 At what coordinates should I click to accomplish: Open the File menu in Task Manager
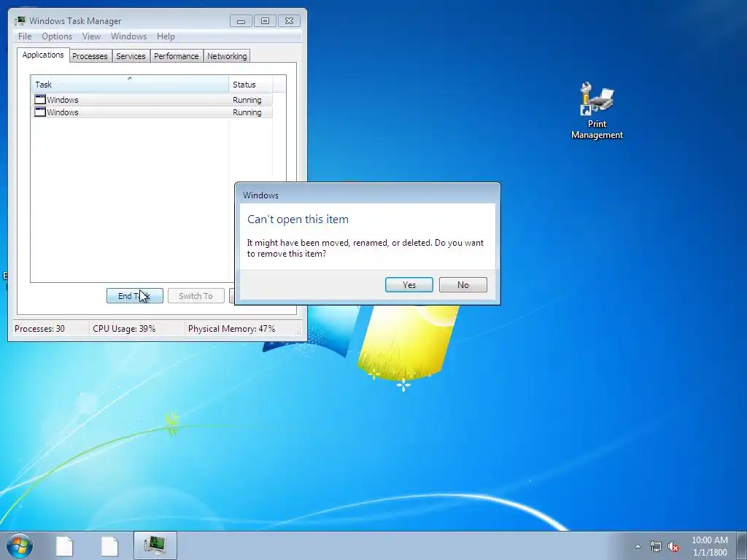(25, 36)
